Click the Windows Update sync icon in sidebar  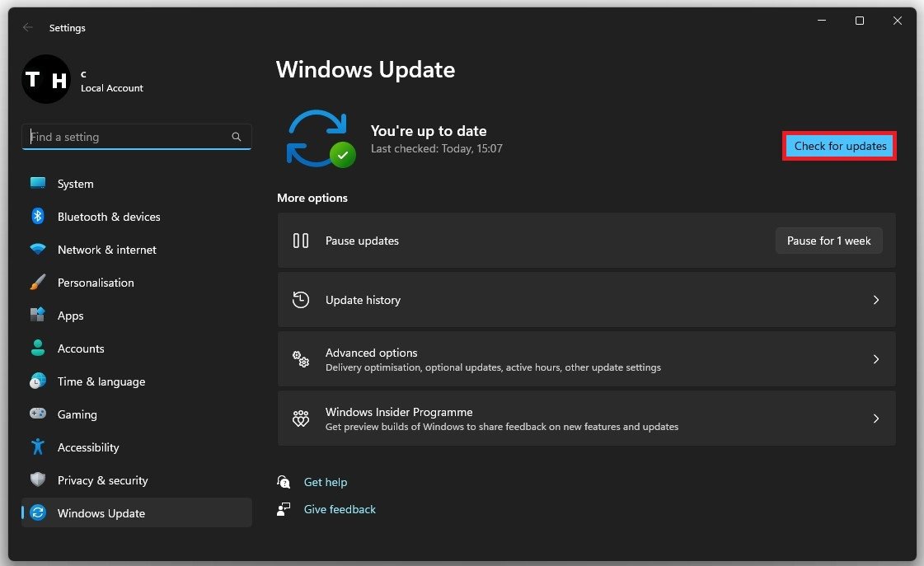pos(38,513)
